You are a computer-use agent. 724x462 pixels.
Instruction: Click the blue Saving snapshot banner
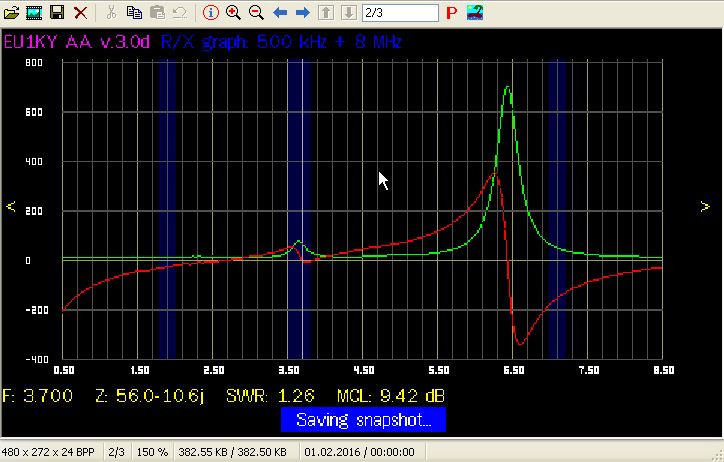[363, 420]
